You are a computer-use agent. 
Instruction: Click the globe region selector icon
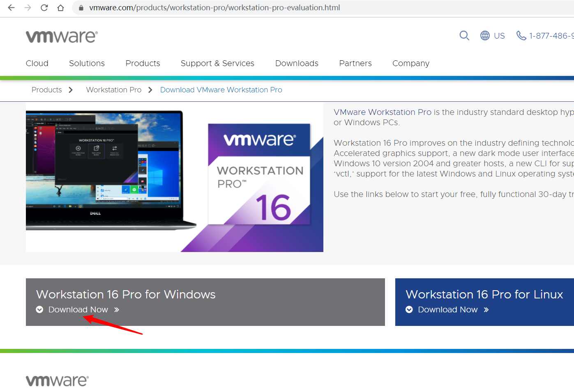coord(484,36)
